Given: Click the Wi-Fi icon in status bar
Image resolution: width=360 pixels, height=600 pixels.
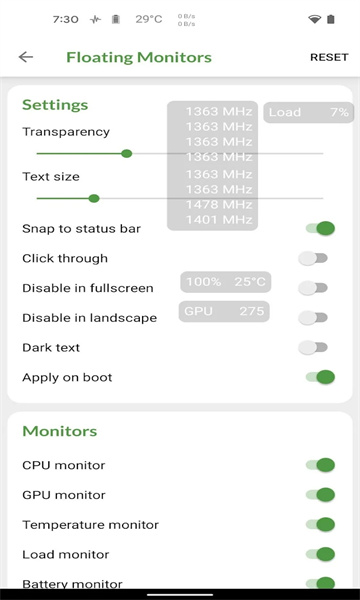Looking at the screenshot, I should pos(314,19).
